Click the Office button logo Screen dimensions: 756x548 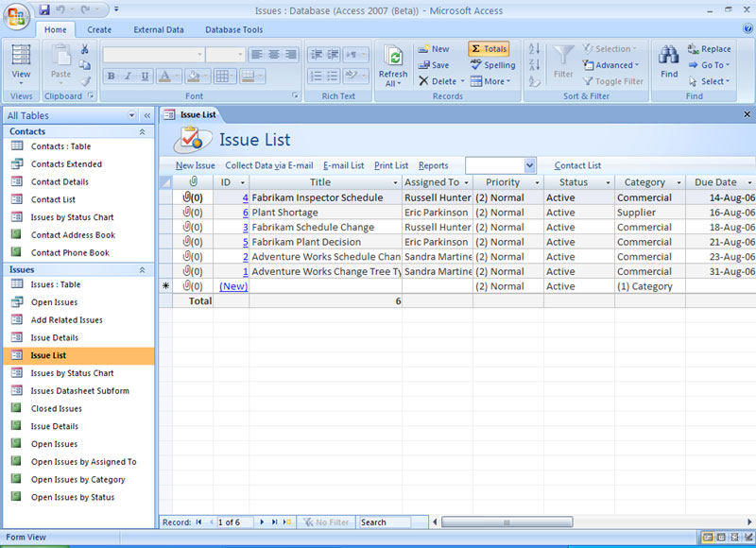[x=17, y=16]
